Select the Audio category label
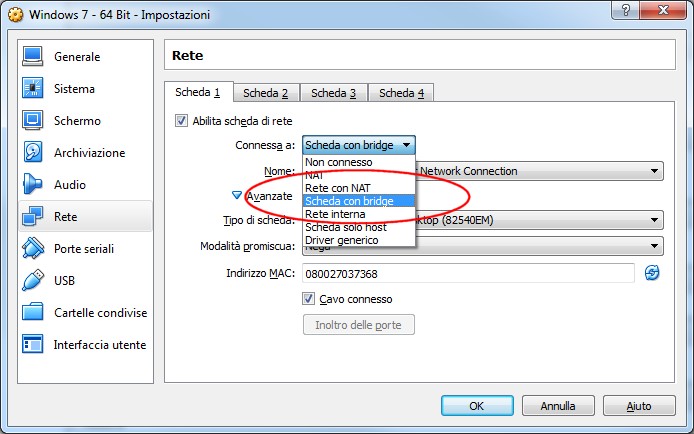694x434 pixels. 70,184
